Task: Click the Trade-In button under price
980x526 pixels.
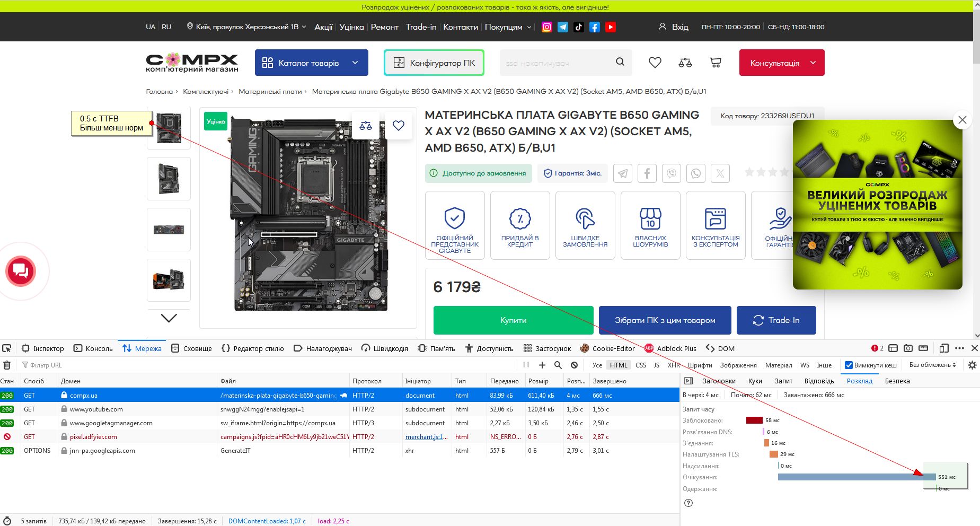Action: click(776, 320)
